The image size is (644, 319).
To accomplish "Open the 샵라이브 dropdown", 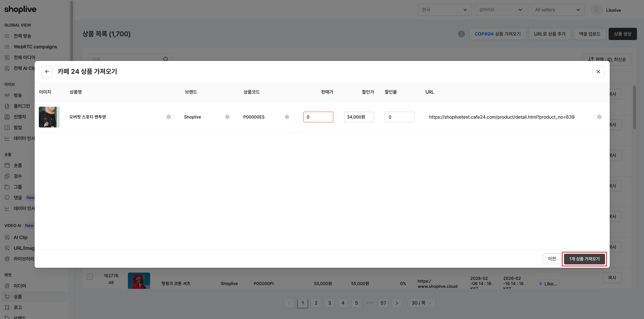I will click(501, 10).
